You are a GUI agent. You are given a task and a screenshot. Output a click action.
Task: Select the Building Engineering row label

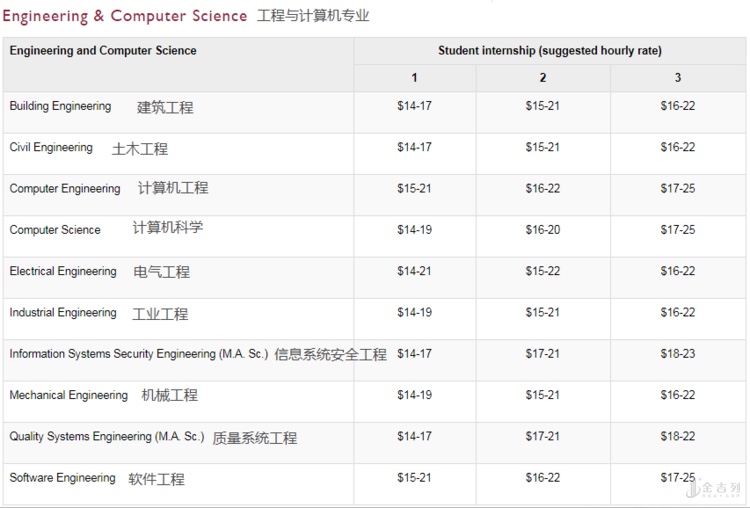tap(61, 106)
